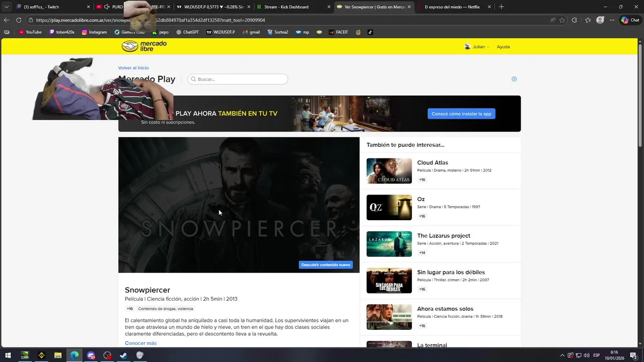Open the Ayuda help link

(503, 47)
